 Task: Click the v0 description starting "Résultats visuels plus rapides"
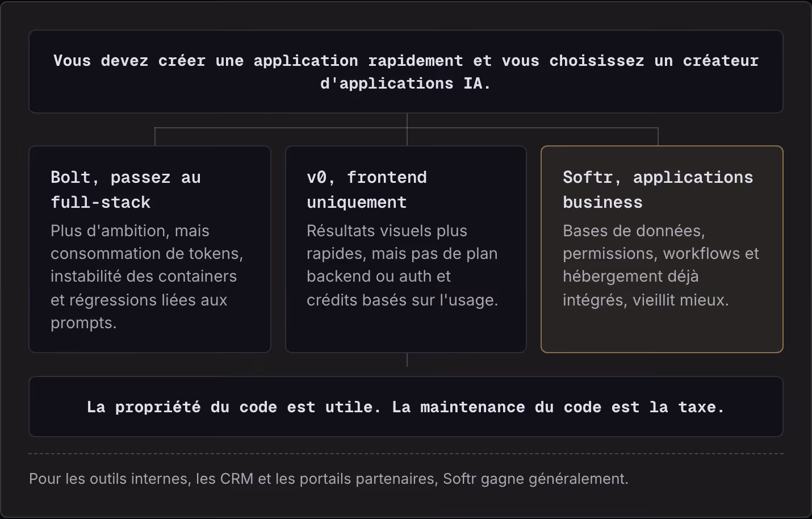tap(403, 265)
